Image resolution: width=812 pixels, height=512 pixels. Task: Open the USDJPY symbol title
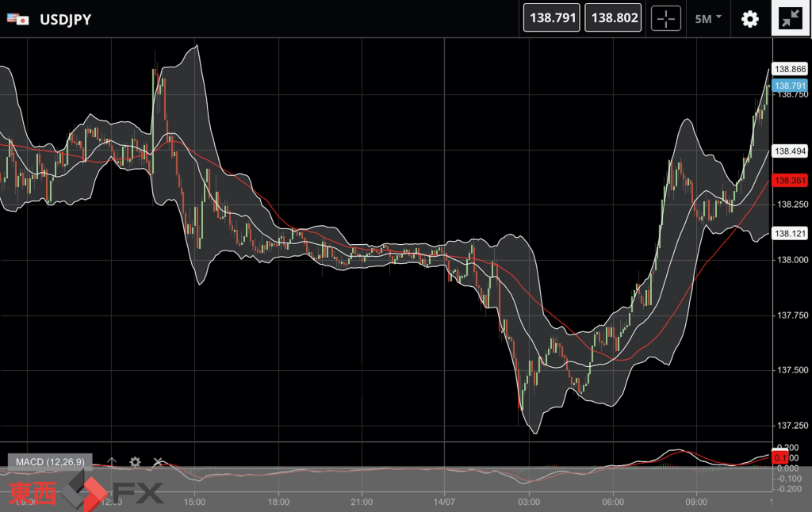65,19
